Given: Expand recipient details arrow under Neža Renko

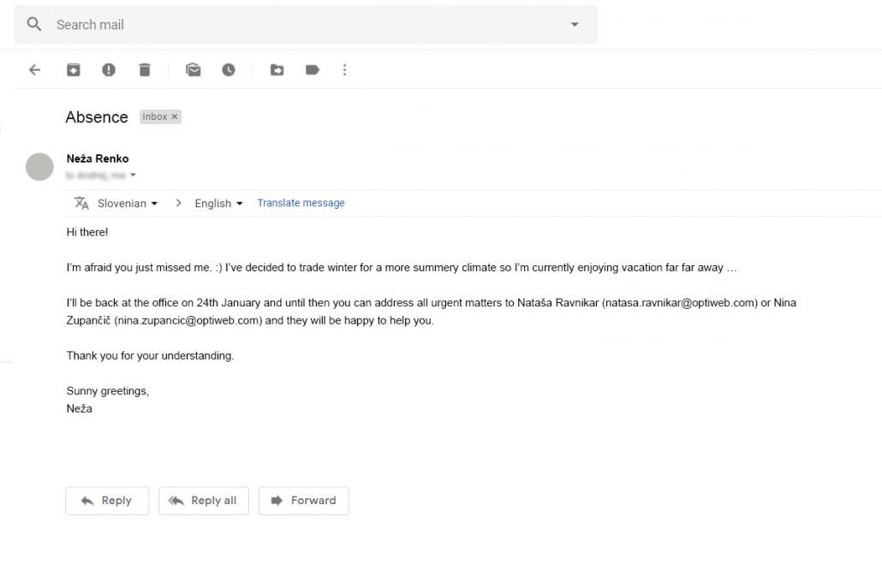Looking at the screenshot, I should click(x=133, y=175).
